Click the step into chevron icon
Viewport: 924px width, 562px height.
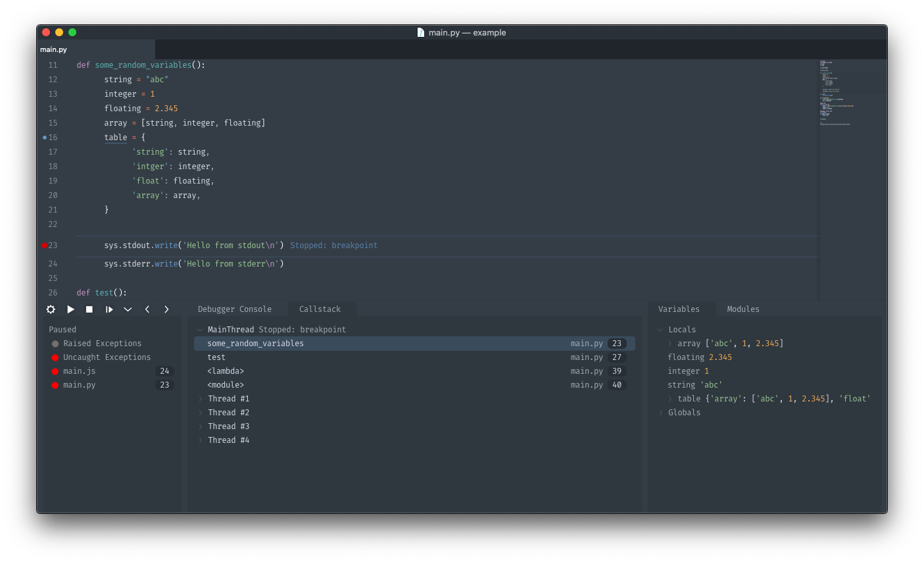[x=128, y=309]
